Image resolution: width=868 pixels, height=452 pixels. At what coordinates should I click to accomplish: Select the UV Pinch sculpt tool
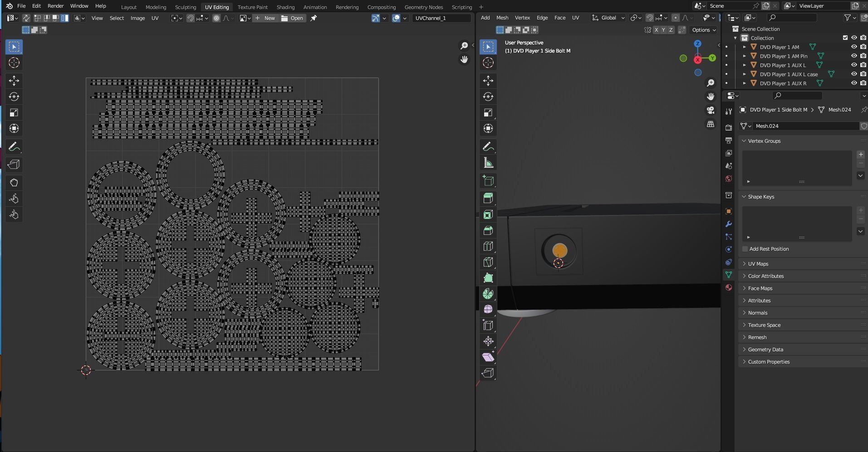point(14,214)
